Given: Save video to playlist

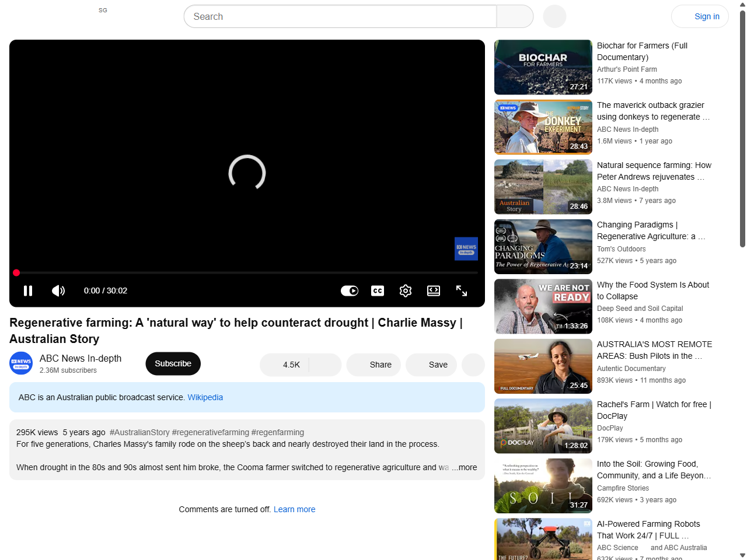Looking at the screenshot, I should click(x=431, y=365).
